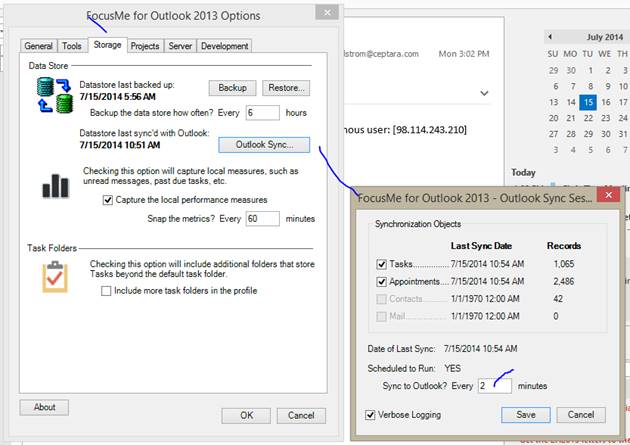Click datastore last sync'd 10:51 AM date
630x445 pixels.
point(120,145)
